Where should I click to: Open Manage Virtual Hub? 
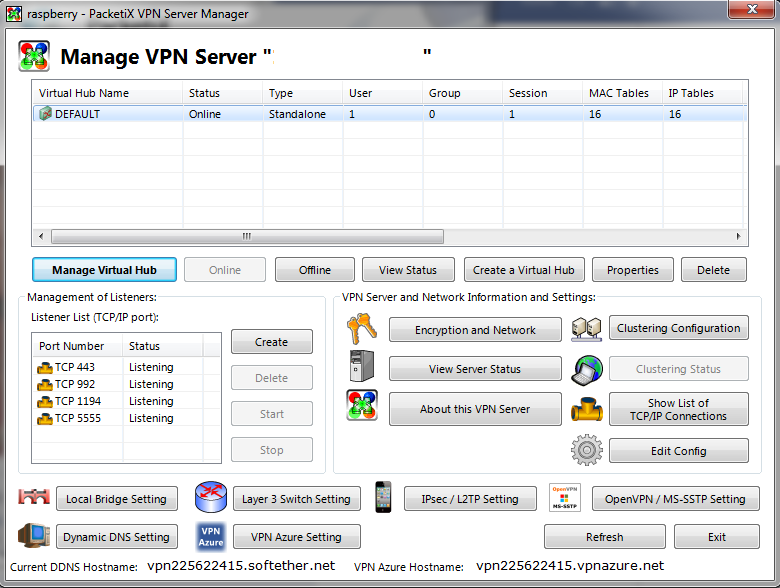104,270
